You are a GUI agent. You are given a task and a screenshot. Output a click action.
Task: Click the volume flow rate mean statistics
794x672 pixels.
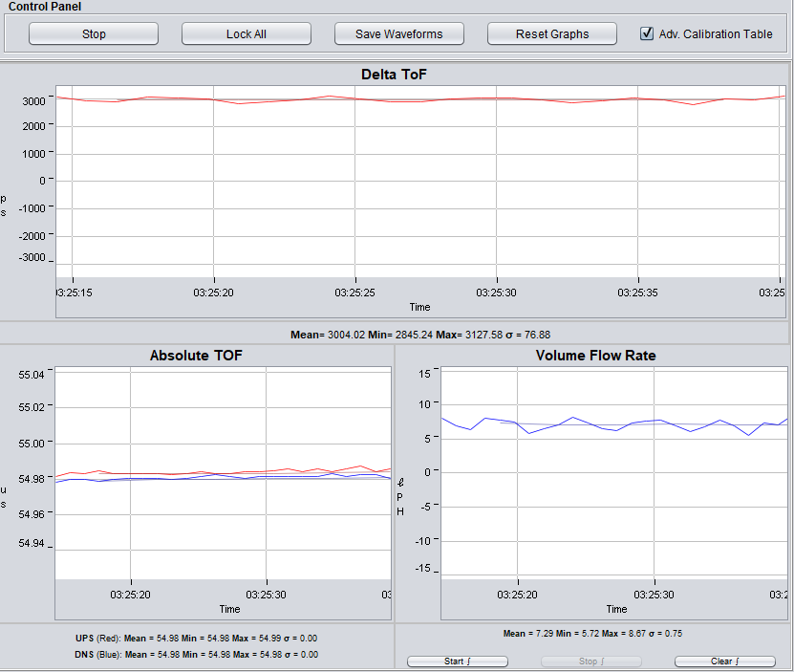(x=593, y=633)
